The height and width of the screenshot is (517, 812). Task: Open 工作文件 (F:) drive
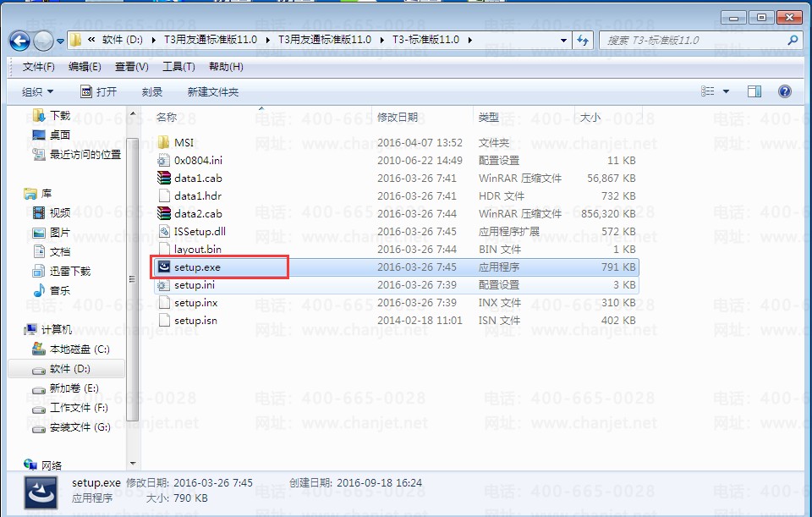point(79,408)
